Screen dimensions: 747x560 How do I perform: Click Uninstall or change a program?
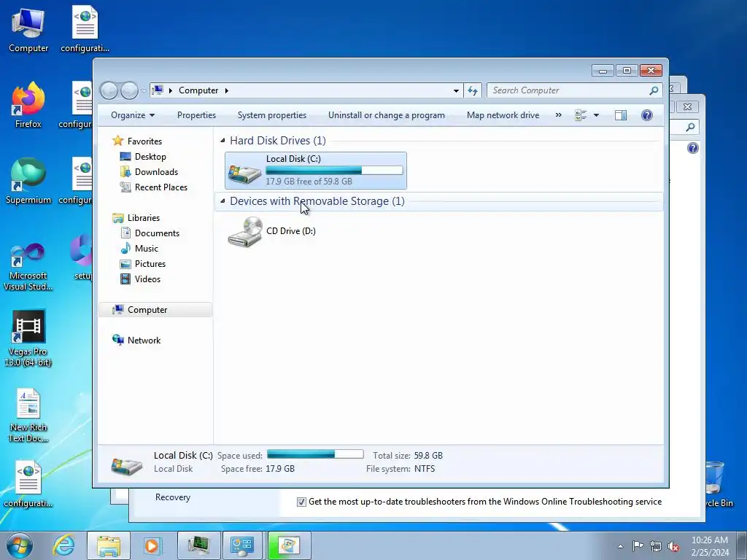point(387,115)
